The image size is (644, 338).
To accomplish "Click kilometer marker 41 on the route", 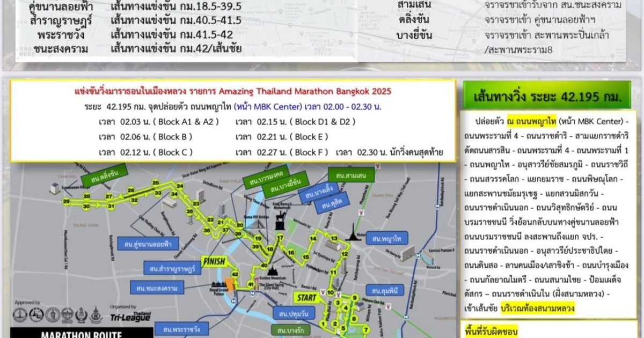I will pyautogui.click(x=251, y=284).
